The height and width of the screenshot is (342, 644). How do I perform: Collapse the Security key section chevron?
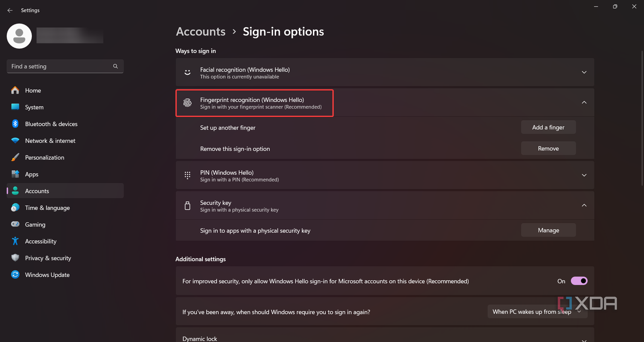584,205
